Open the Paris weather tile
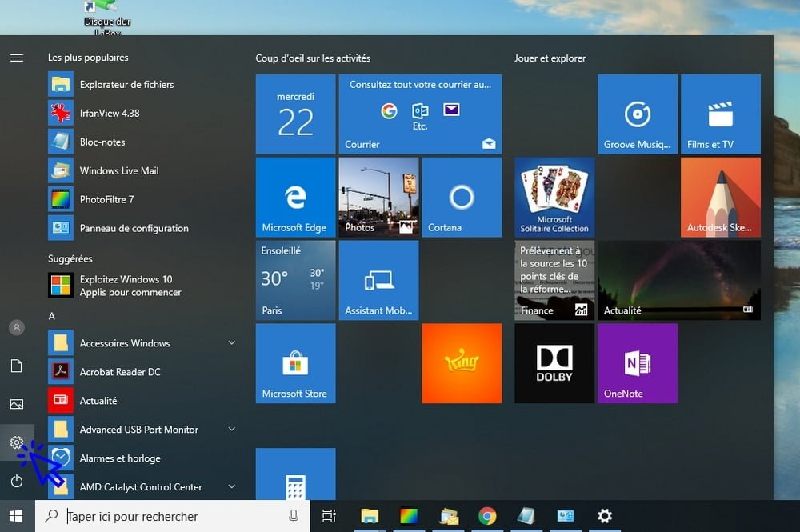The image size is (800, 532). [x=295, y=281]
